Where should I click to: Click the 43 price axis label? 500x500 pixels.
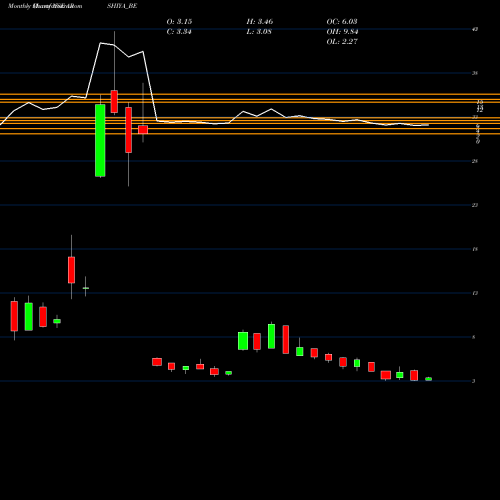click(475, 29)
